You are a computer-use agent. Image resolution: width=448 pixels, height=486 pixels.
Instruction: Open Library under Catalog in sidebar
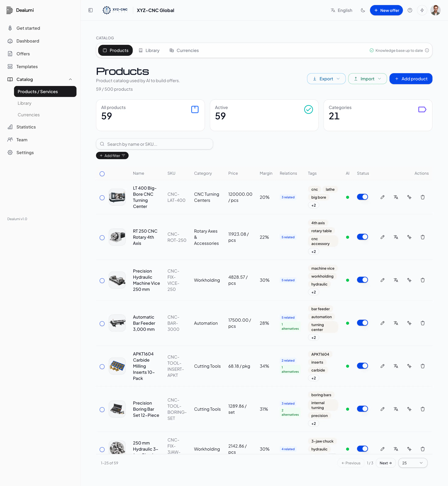click(25, 103)
